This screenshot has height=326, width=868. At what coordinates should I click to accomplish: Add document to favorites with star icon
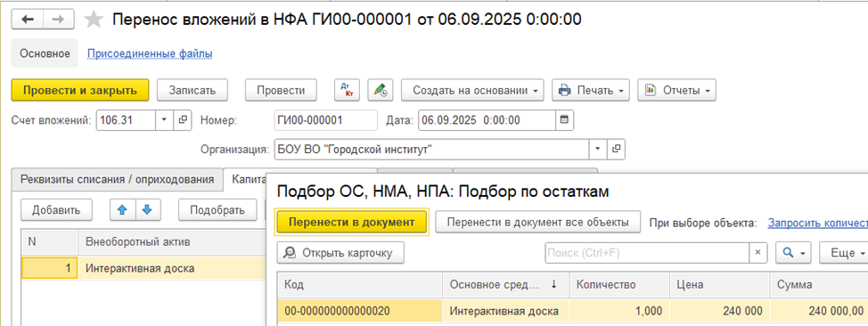(x=94, y=20)
